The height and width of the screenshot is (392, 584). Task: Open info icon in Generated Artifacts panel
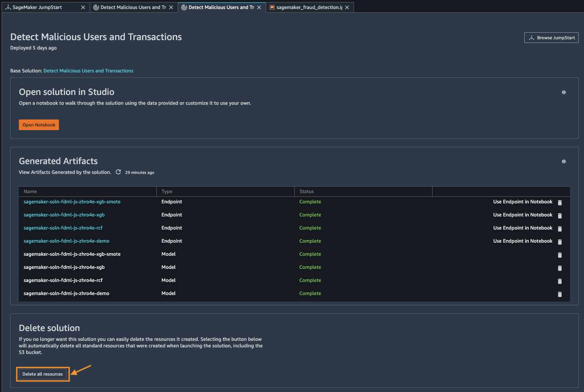[x=564, y=162]
